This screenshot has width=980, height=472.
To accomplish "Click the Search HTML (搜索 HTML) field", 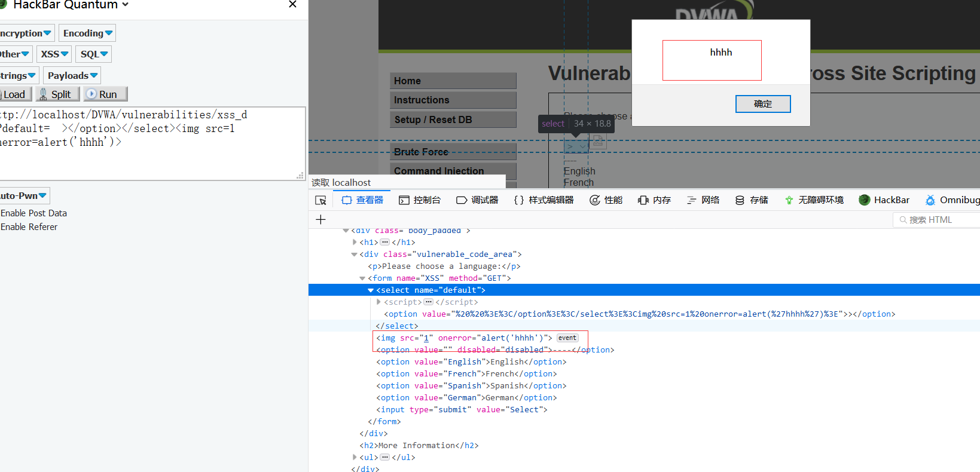I will [x=936, y=220].
